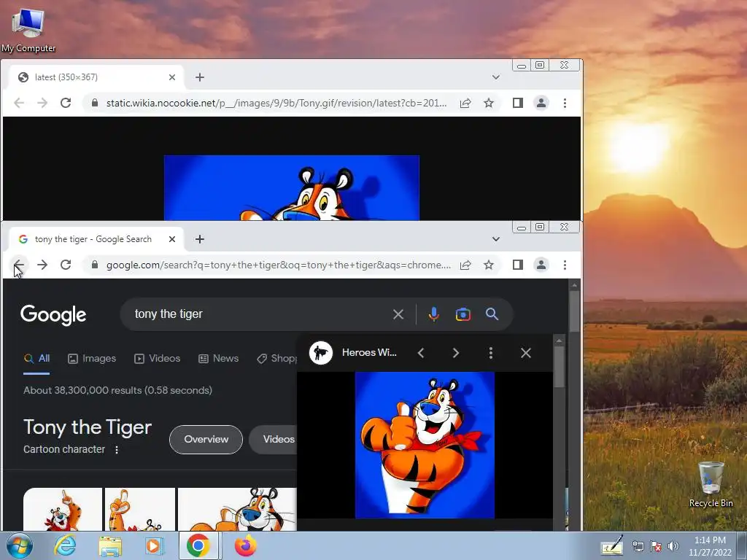Open the Windows Start menu

[x=19, y=545]
